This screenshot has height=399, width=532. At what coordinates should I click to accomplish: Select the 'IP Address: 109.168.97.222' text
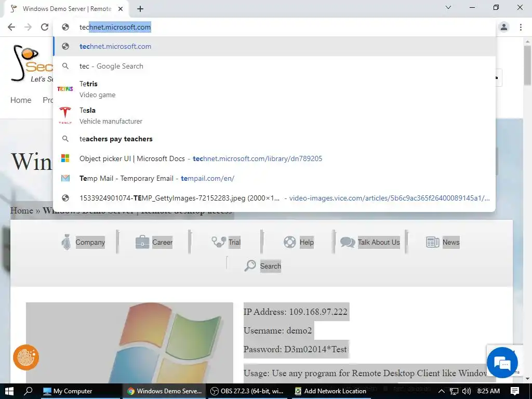click(x=296, y=312)
